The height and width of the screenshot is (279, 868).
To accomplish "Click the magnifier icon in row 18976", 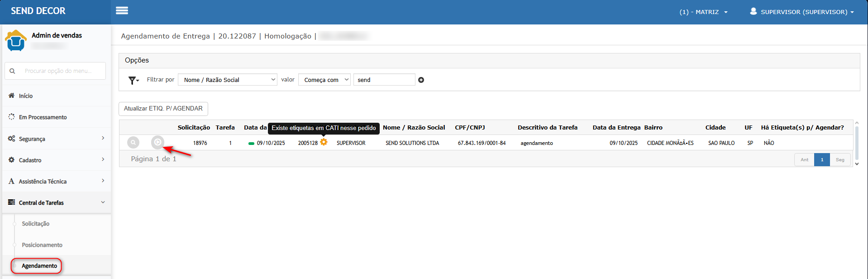I will [133, 143].
